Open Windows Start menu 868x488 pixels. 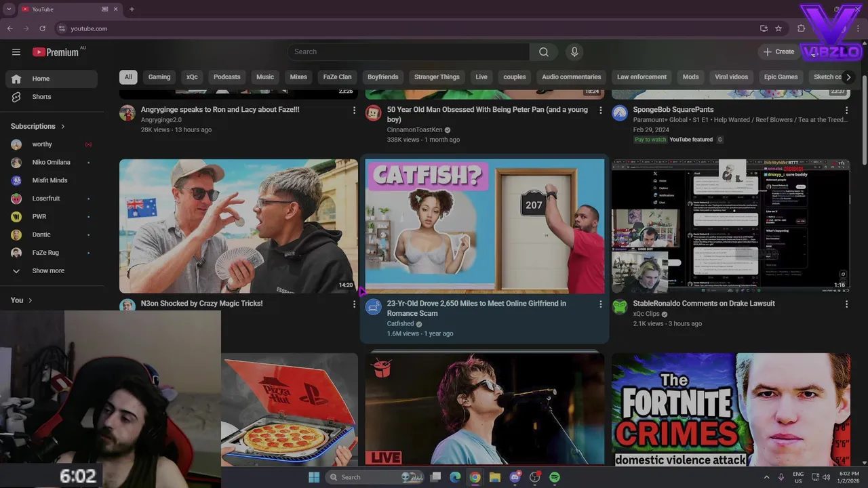(x=314, y=477)
